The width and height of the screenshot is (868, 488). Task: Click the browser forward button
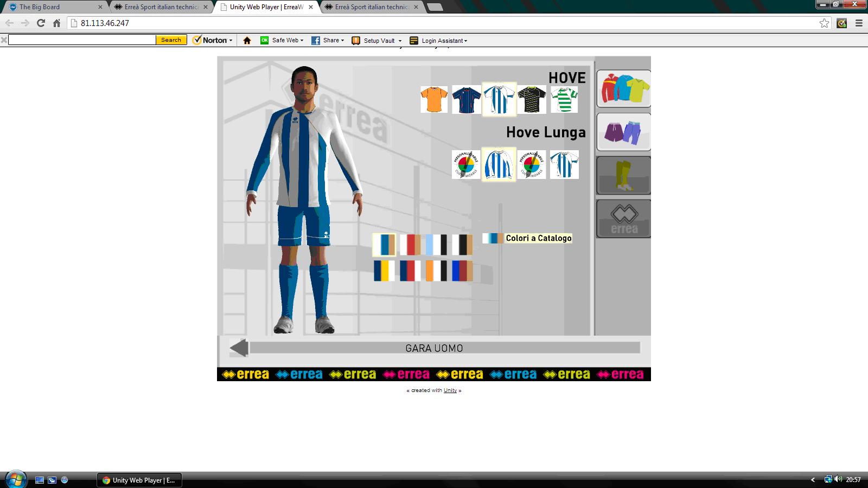pos(25,23)
